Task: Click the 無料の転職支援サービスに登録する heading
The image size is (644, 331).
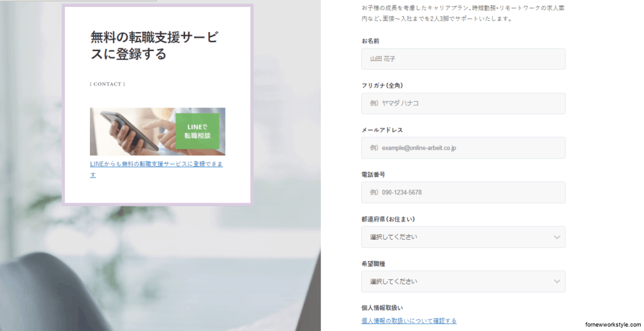Action: [x=154, y=46]
